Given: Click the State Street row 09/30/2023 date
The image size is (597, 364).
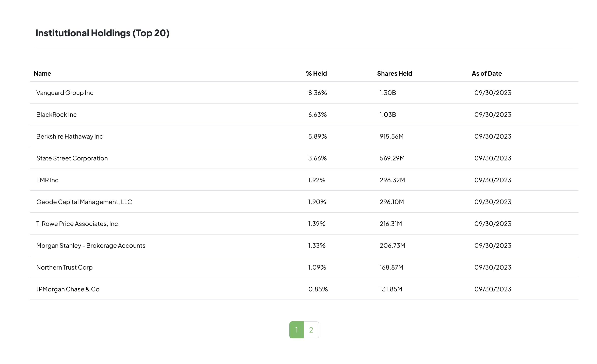Looking at the screenshot, I should point(493,158).
